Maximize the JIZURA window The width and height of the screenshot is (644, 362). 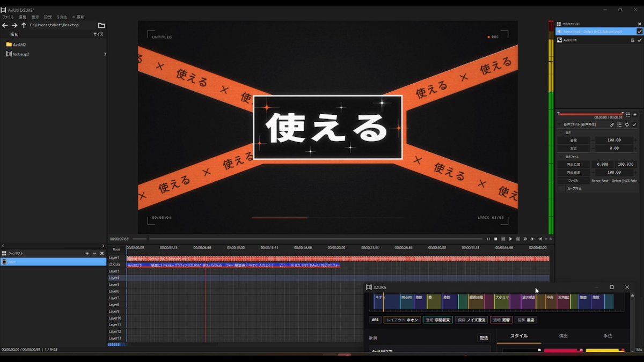612,287
